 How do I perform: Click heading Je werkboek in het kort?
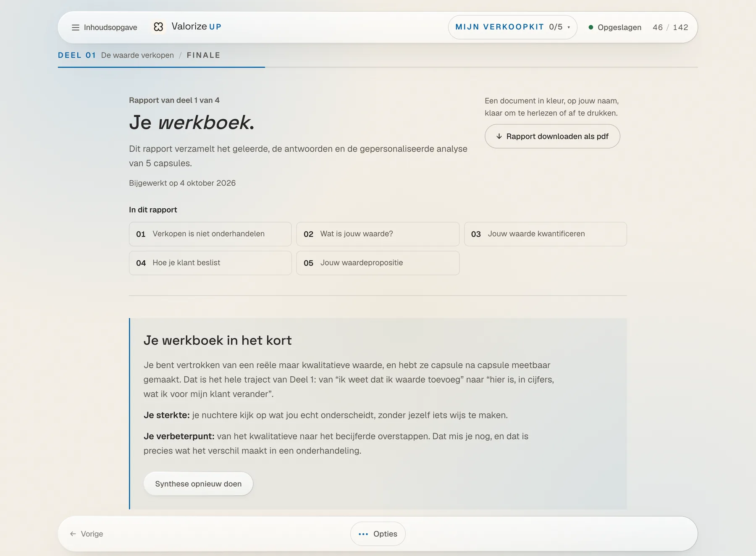(218, 340)
